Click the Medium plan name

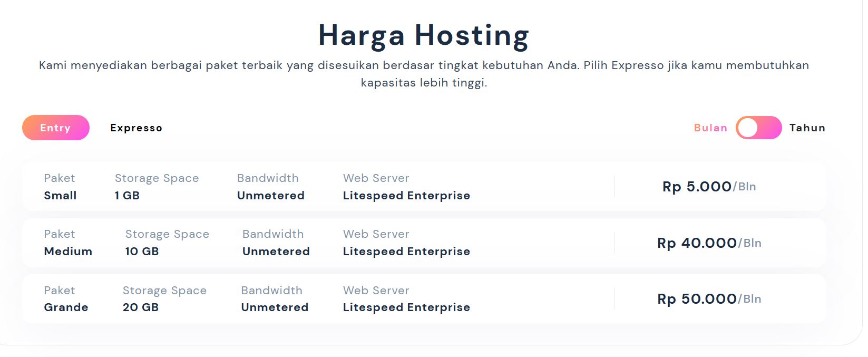(x=67, y=252)
